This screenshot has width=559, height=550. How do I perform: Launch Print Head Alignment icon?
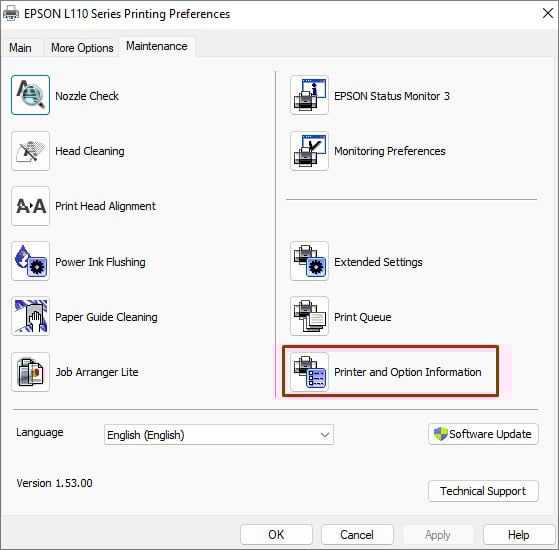[30, 206]
